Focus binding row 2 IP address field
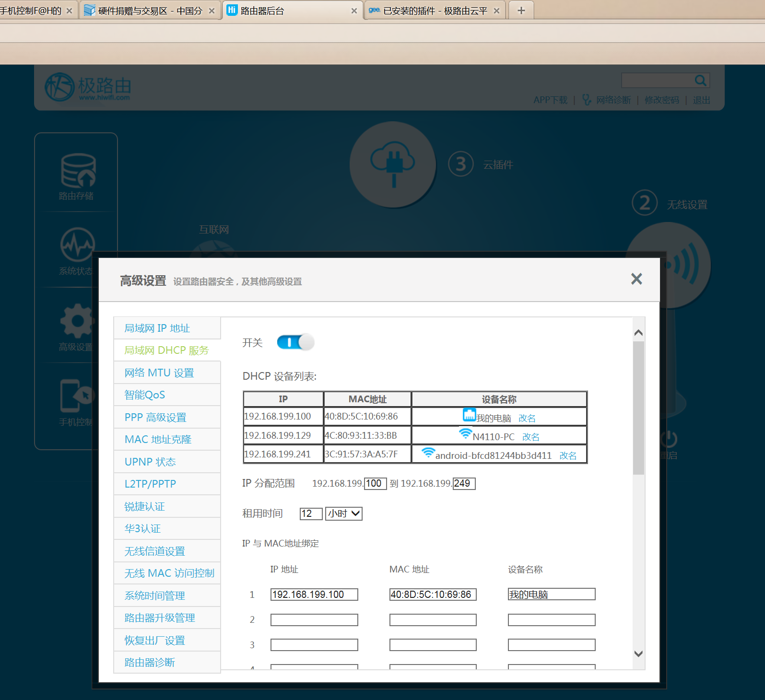 pos(314,620)
